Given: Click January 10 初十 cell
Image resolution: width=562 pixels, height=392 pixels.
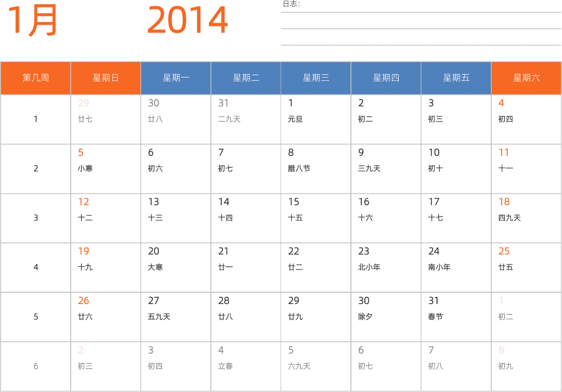Looking at the screenshot, I should pyautogui.click(x=456, y=169).
